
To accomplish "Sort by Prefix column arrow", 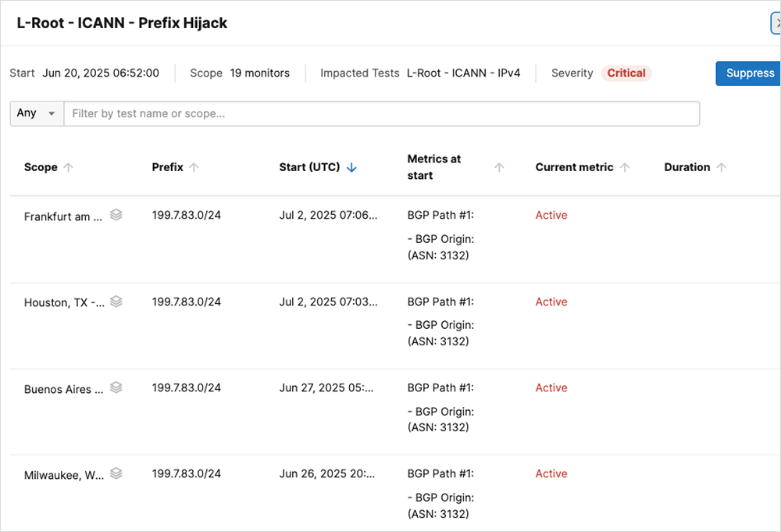I will pos(194,167).
